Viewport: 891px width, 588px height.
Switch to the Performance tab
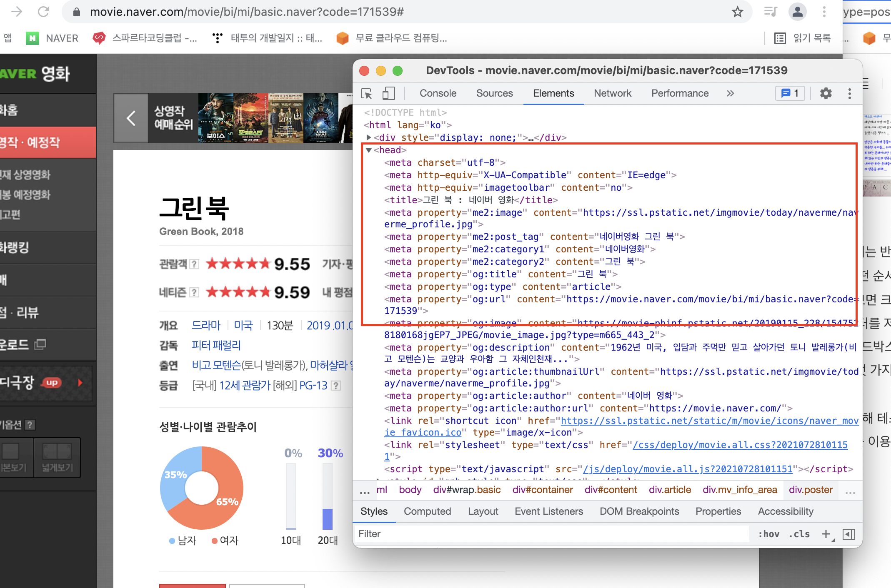coord(680,93)
